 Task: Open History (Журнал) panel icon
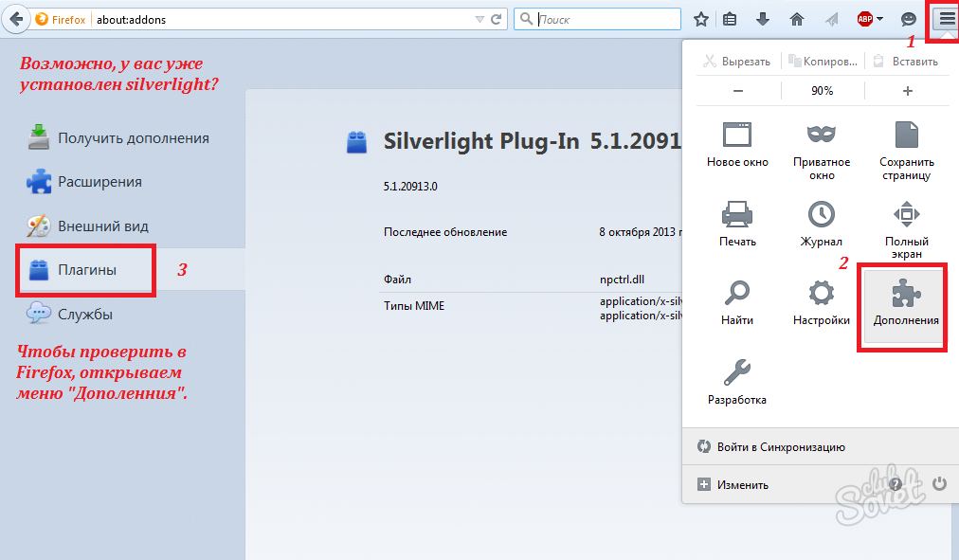click(x=821, y=223)
